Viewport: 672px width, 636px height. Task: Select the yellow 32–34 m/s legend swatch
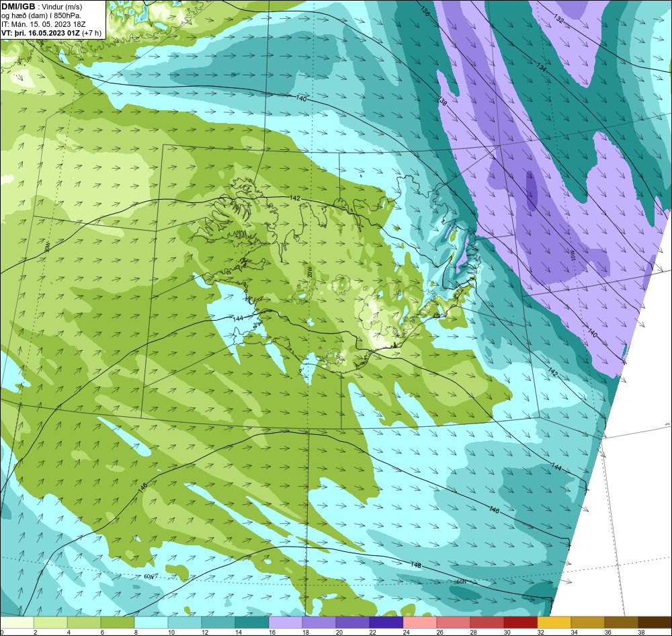(x=554, y=623)
